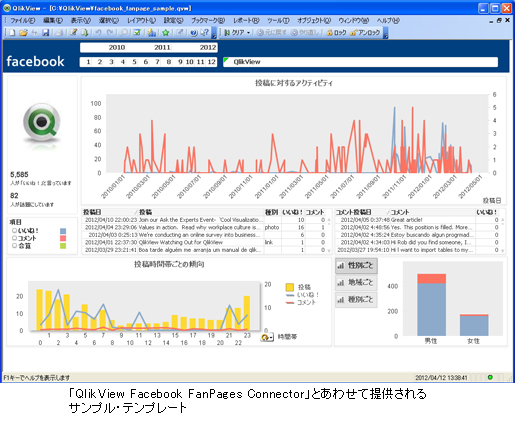This screenshot has height=422, width=515.
Task: Click the 性別ごと chart button
Action: point(356,266)
